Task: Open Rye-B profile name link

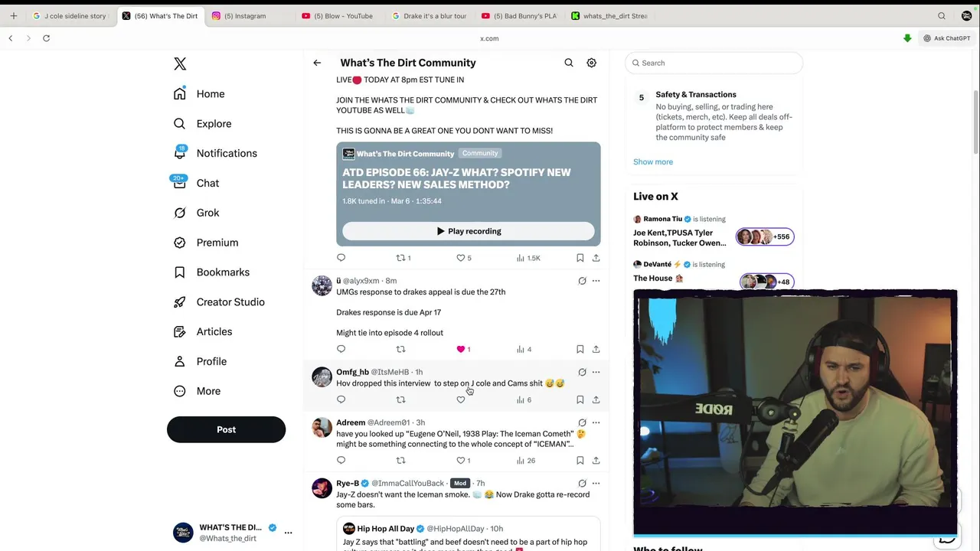Action: click(348, 484)
